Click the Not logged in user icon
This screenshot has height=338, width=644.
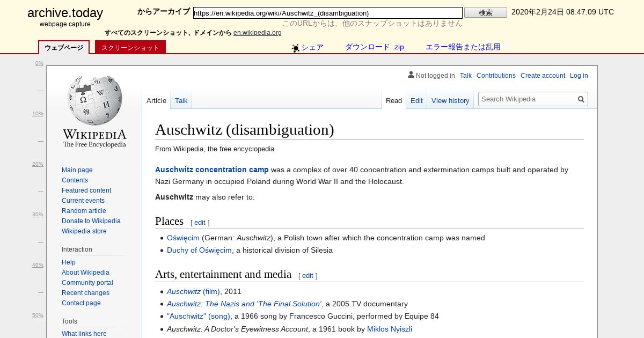coord(411,75)
